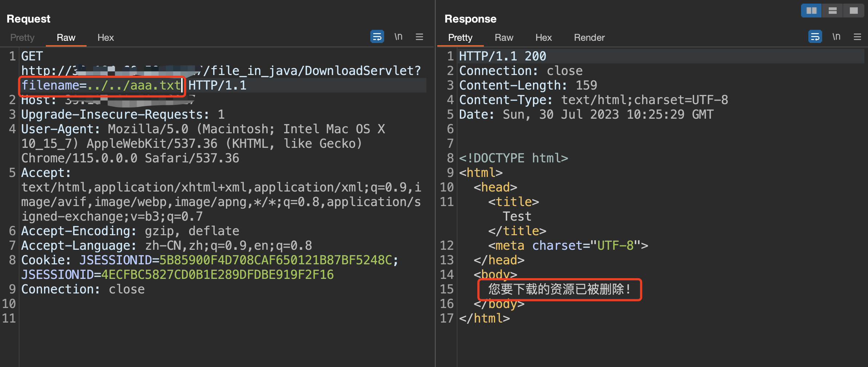Click the GET method in request line
The height and width of the screenshot is (367, 868).
point(32,56)
